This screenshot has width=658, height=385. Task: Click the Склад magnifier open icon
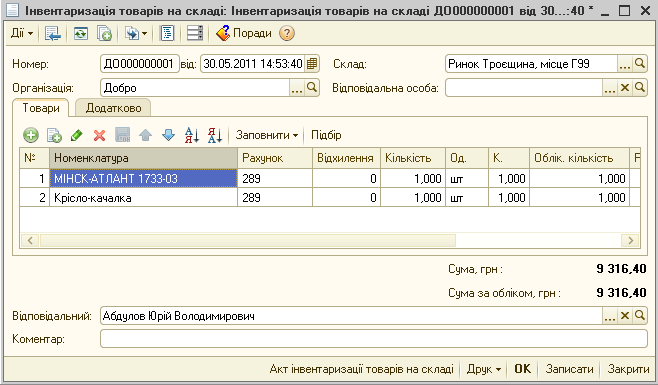[x=640, y=64]
